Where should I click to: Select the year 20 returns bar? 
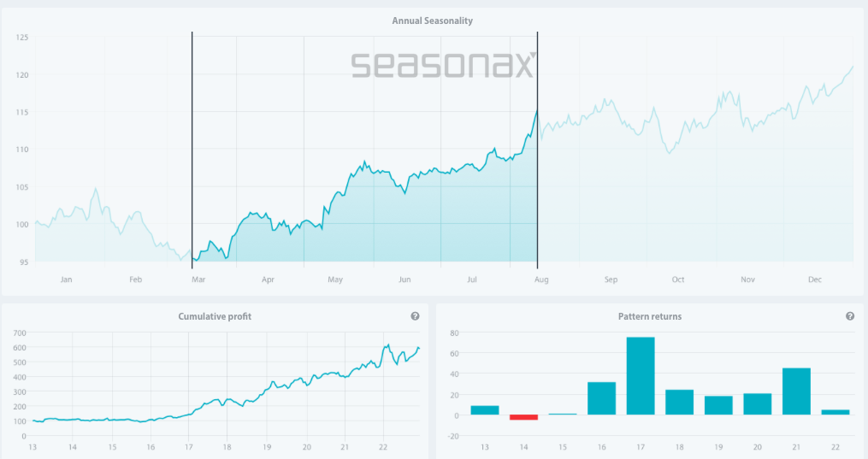tap(757, 404)
